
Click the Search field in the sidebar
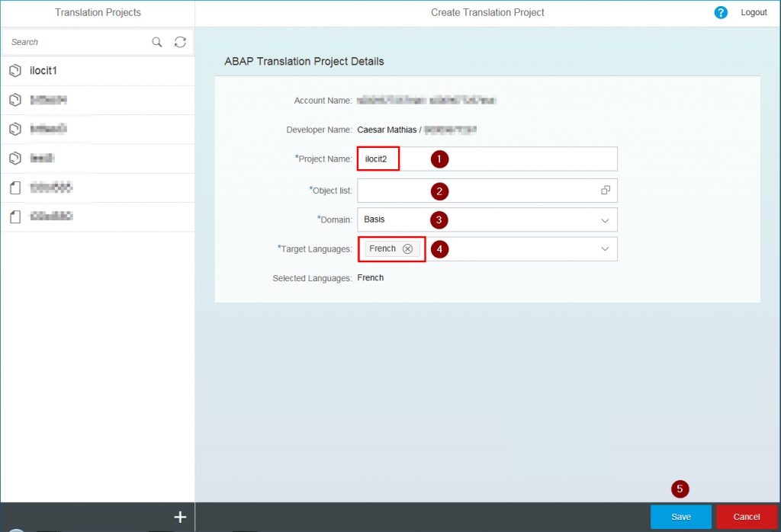point(76,42)
